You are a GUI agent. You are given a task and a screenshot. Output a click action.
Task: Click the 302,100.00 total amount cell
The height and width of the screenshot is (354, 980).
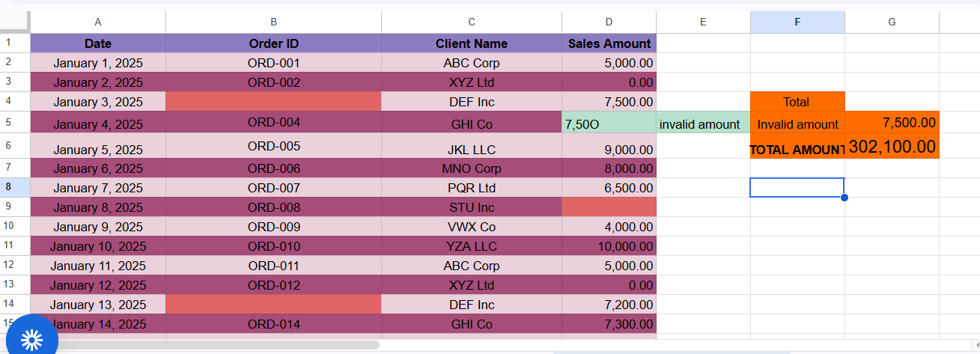pyautogui.click(x=892, y=147)
